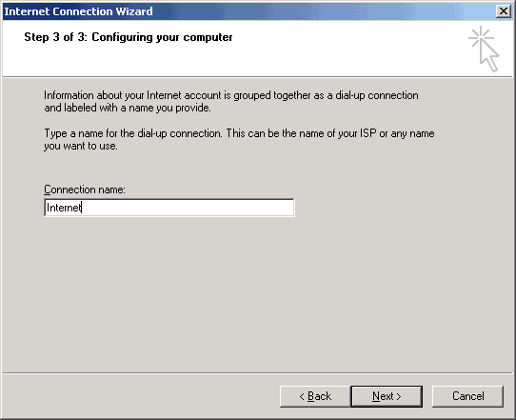Click the text you want to use

(81, 146)
